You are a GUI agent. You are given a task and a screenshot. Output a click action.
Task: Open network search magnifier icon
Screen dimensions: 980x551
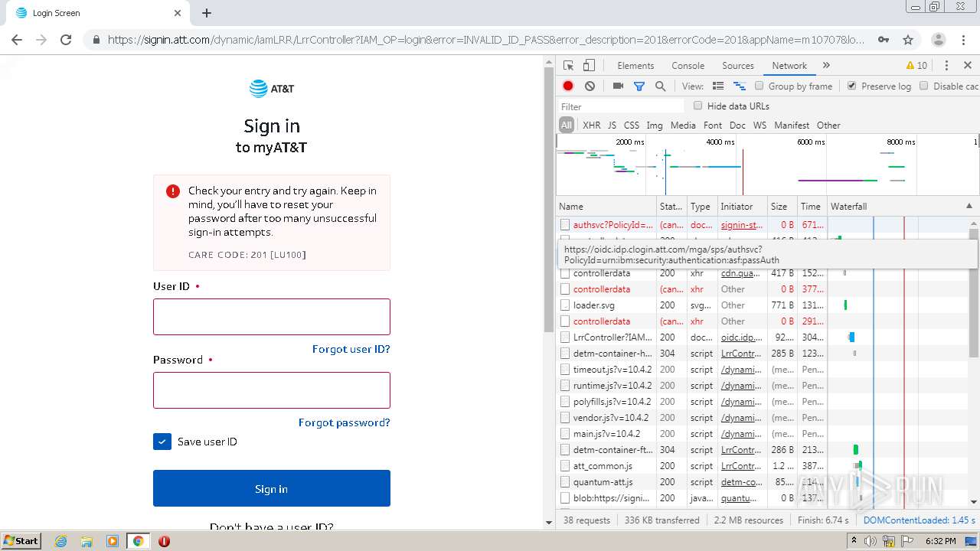(x=660, y=86)
